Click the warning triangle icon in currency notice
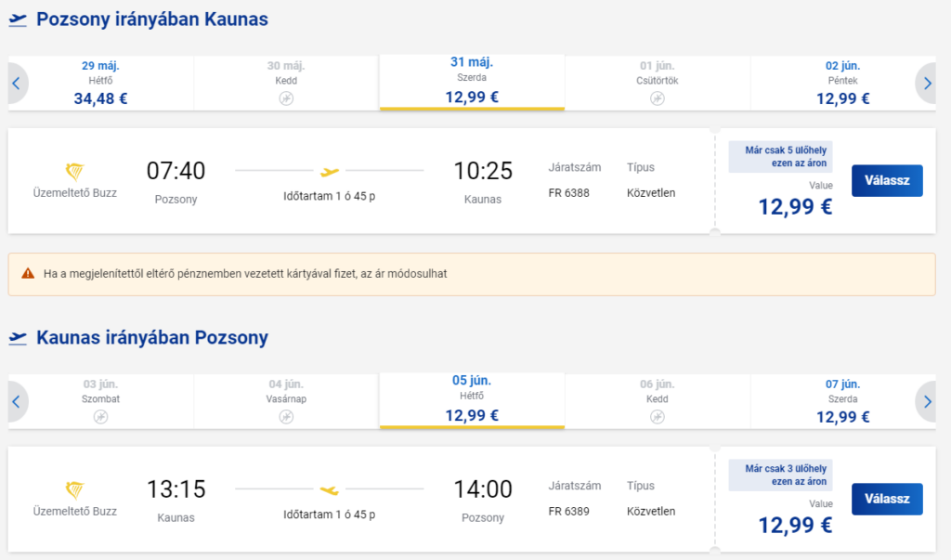The width and height of the screenshot is (951, 560). [x=28, y=274]
